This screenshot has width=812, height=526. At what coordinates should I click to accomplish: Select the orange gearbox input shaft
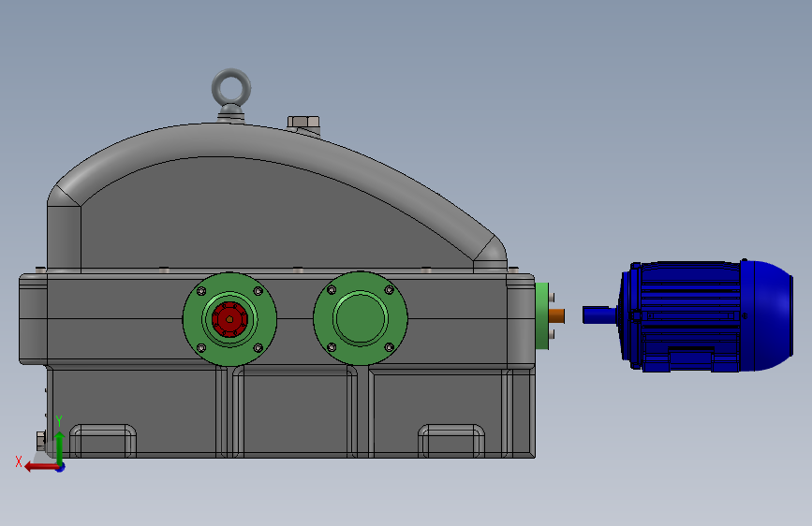point(556,315)
